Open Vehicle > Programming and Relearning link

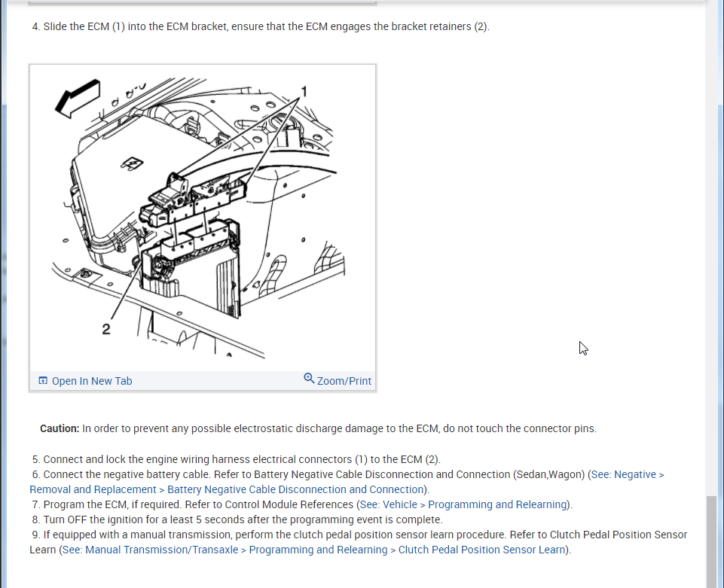(x=463, y=504)
